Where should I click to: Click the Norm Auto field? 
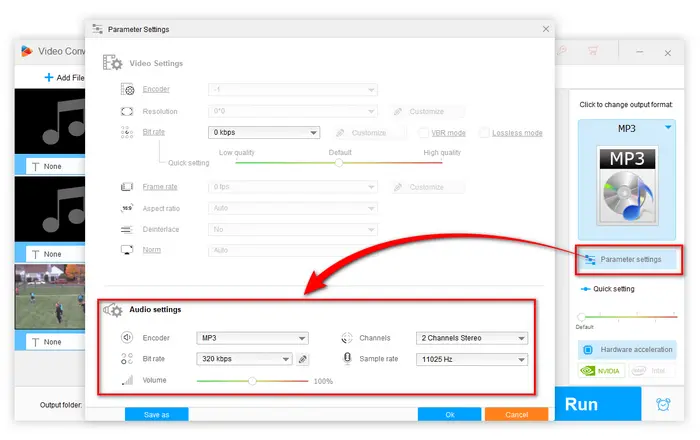[292, 250]
